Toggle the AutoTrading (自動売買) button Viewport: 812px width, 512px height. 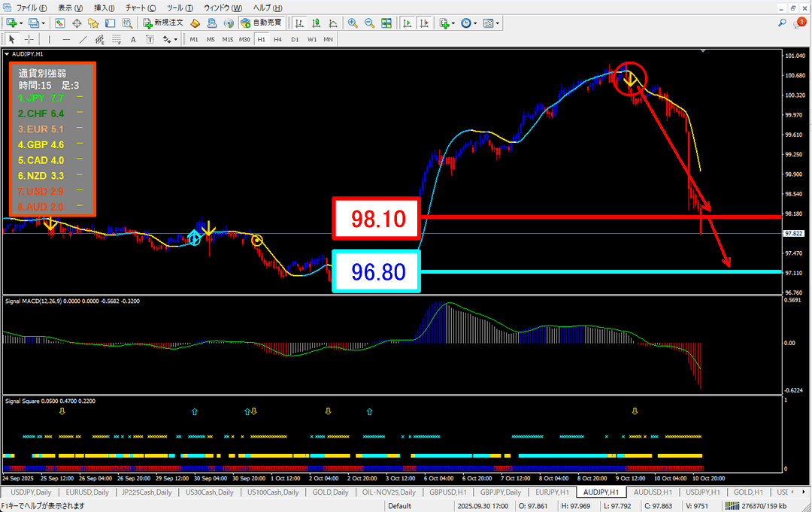pos(262,23)
